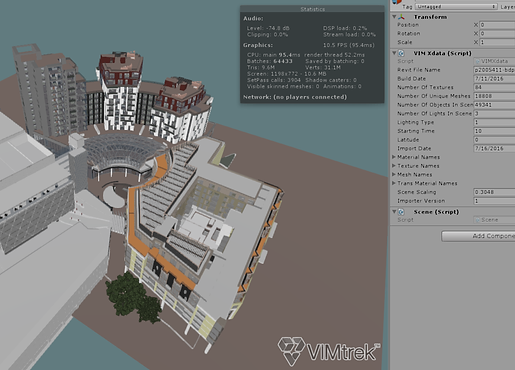515x370 pixels.
Task: Select the Scene script reference field
Action: coord(494,220)
